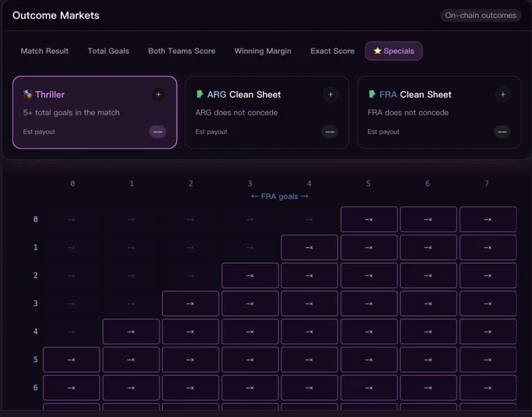Select score cell row 5, FRA column 7

[488, 360]
